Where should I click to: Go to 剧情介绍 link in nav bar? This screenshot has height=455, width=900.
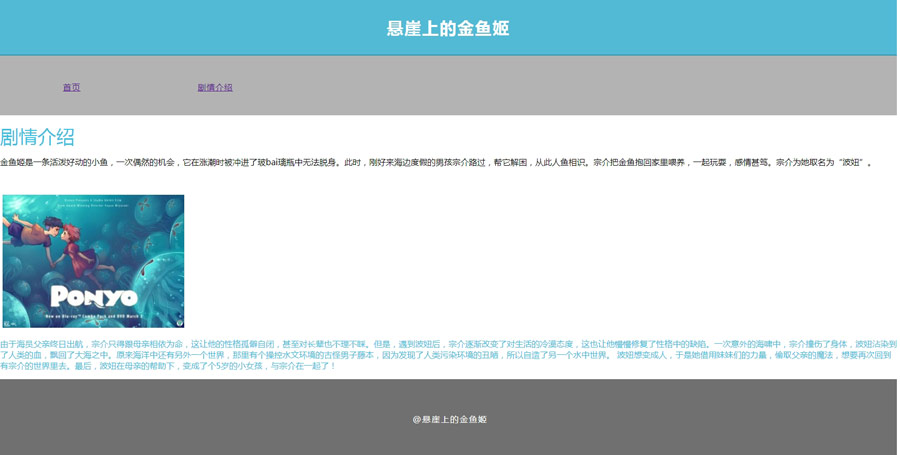pos(215,88)
